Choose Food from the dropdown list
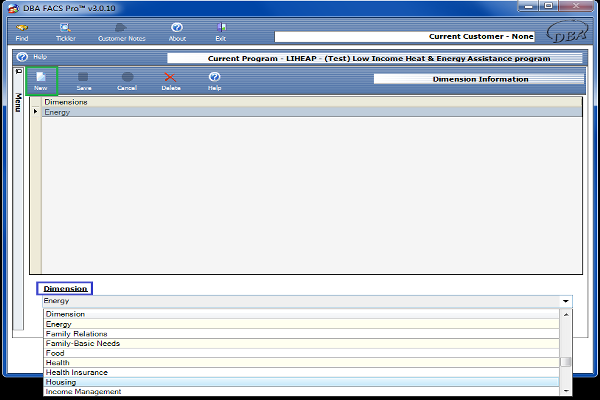 (x=302, y=353)
